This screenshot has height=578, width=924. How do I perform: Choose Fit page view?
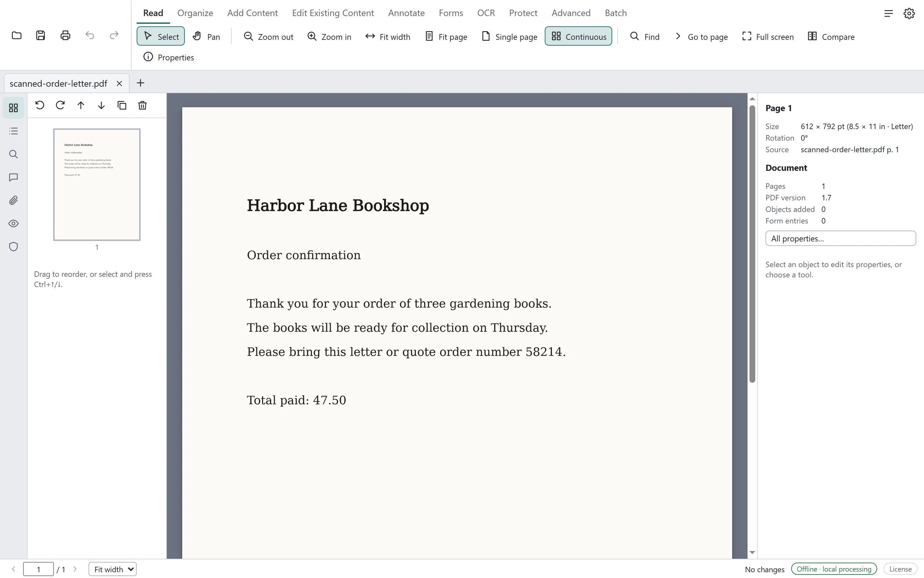pos(446,36)
